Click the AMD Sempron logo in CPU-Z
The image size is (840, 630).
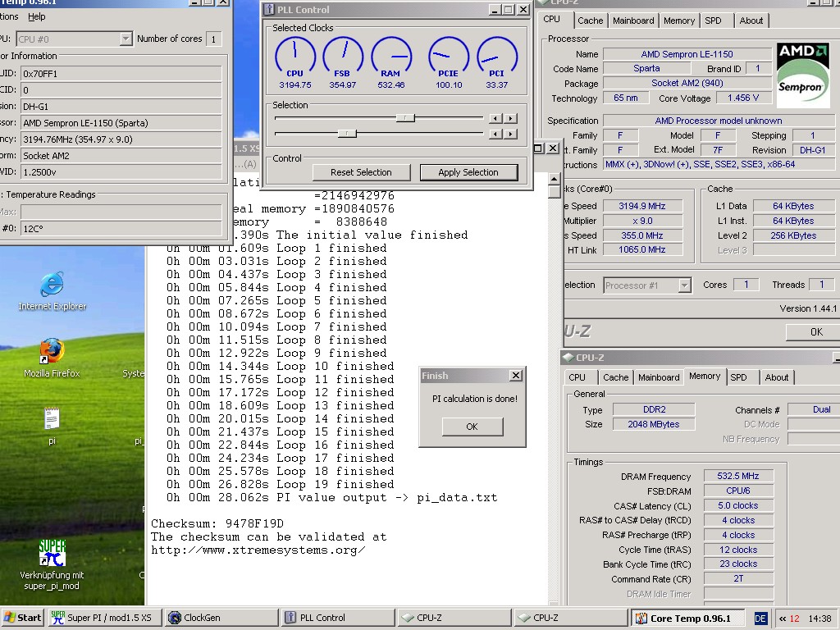[803, 75]
